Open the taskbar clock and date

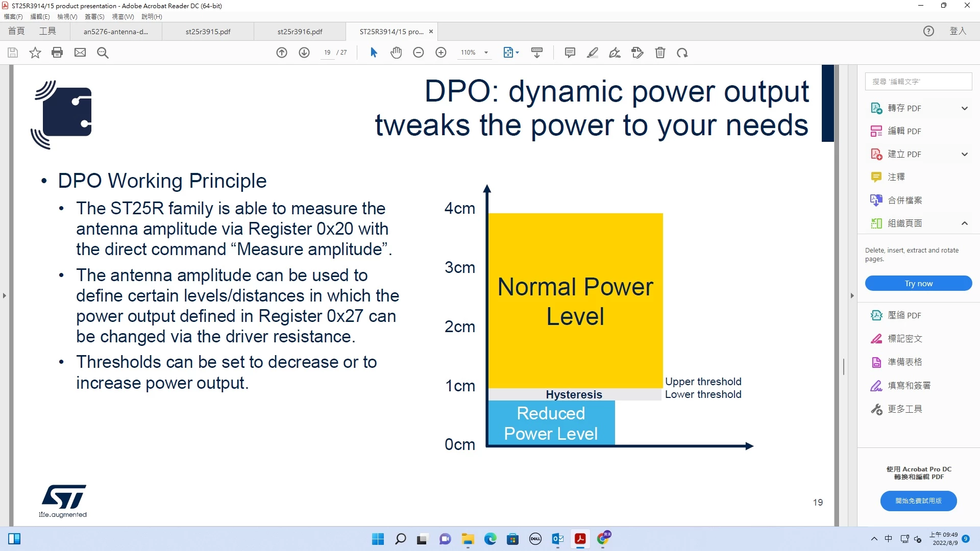tap(943, 539)
